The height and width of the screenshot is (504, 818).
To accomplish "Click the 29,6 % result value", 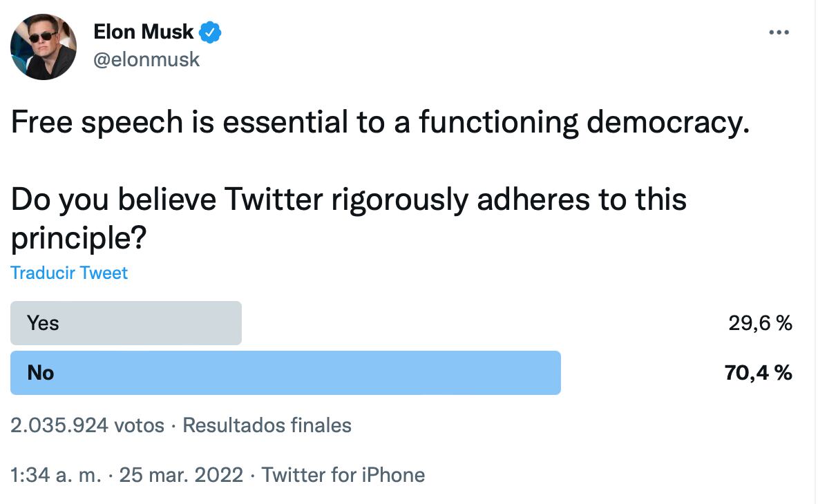I will [x=760, y=323].
